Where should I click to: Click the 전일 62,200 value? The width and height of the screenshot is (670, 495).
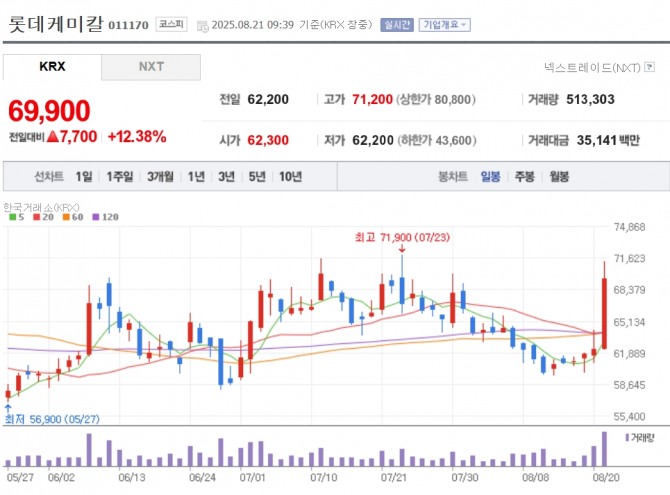point(268,99)
